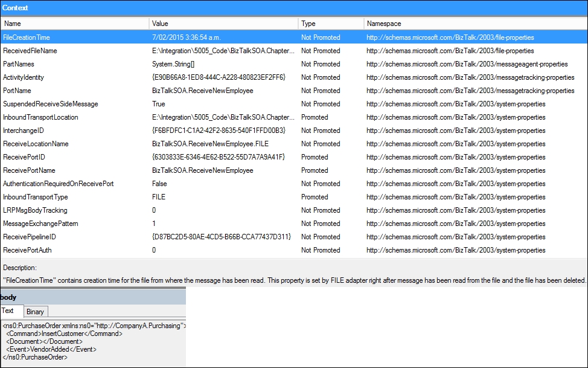Switch to the Binary tab
Image resolution: width=588 pixels, height=368 pixels.
click(35, 311)
